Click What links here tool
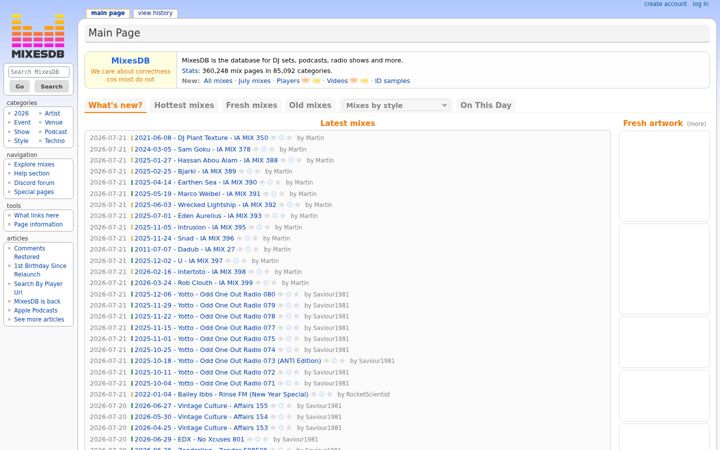The image size is (720, 450). (x=36, y=215)
